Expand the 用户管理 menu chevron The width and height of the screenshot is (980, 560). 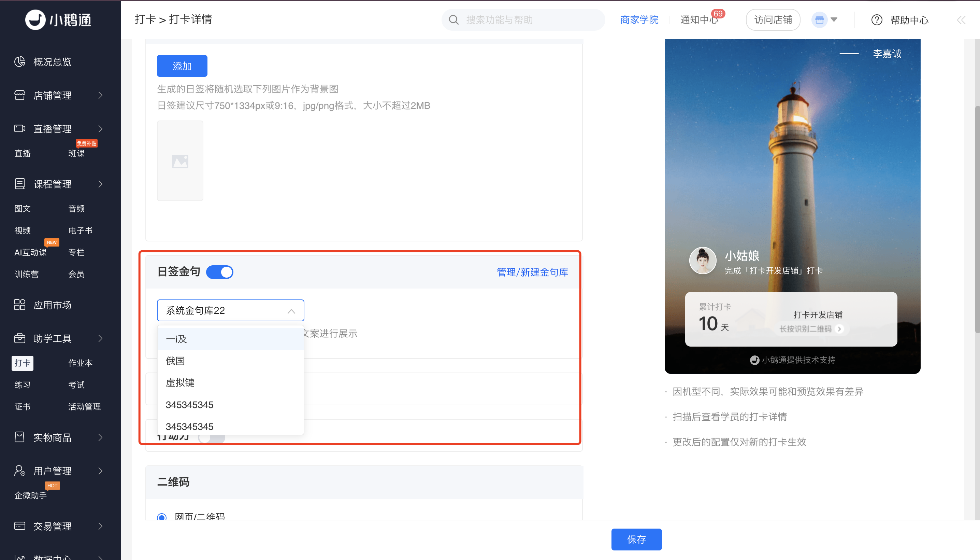(100, 471)
